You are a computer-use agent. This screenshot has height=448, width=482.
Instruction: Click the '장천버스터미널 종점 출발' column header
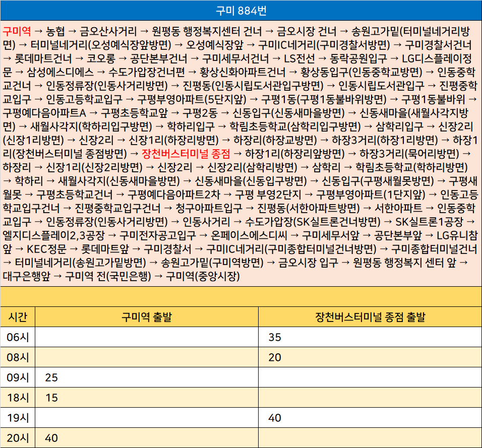(x=370, y=317)
